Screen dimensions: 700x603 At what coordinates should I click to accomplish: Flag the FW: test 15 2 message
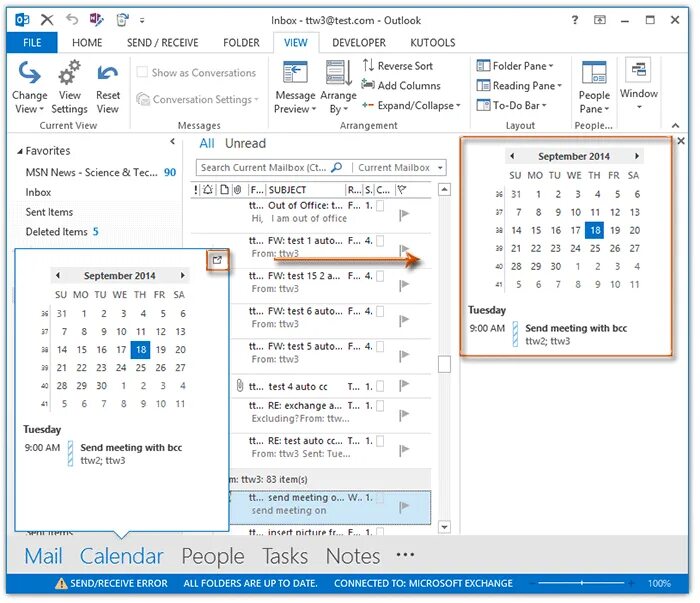(404, 285)
